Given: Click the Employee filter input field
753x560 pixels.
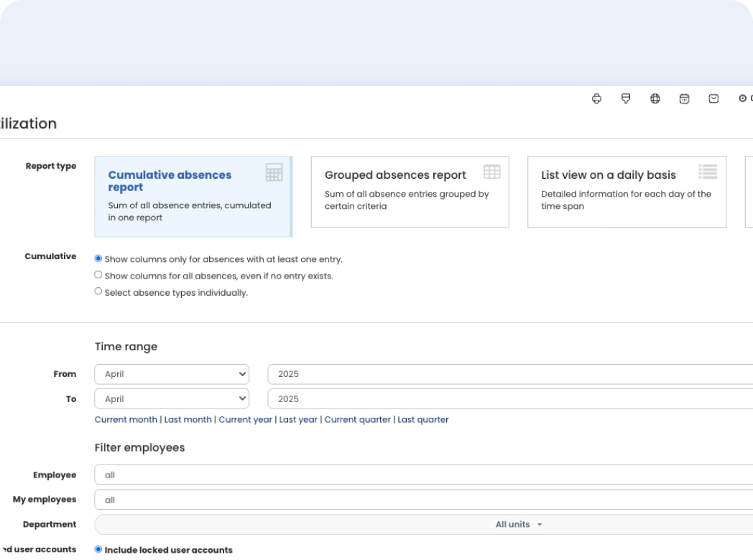Looking at the screenshot, I should [x=424, y=475].
